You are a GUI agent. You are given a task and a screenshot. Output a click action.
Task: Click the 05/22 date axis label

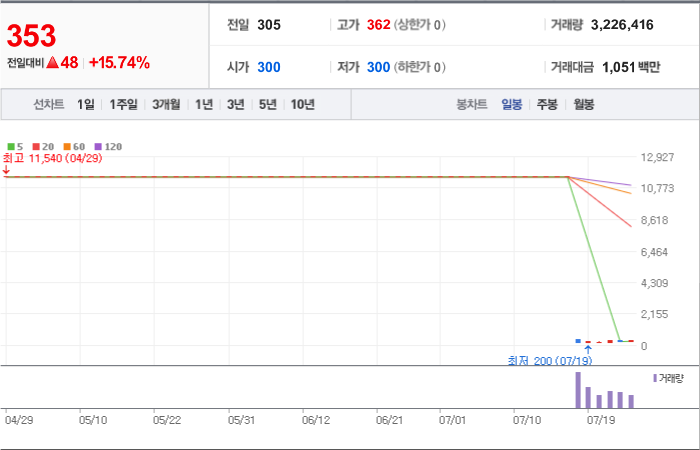click(167, 421)
